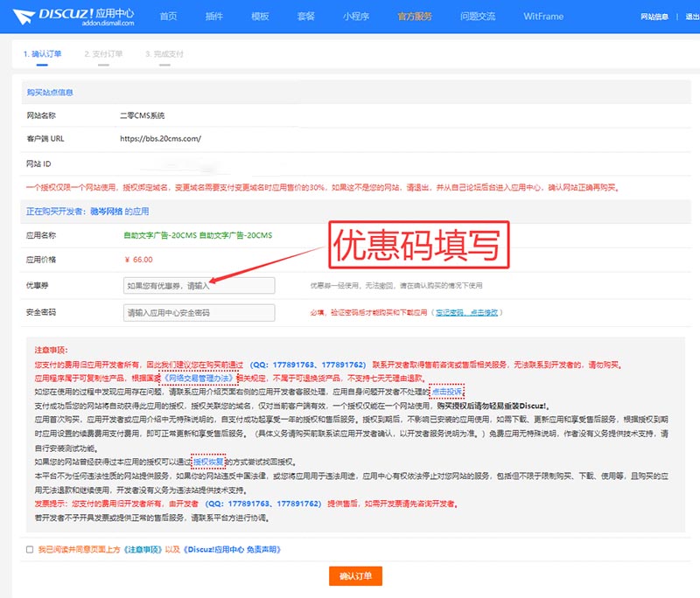This screenshot has height=598, width=700.
Task: Open the 小程序 navigation item
Action: [x=356, y=17]
